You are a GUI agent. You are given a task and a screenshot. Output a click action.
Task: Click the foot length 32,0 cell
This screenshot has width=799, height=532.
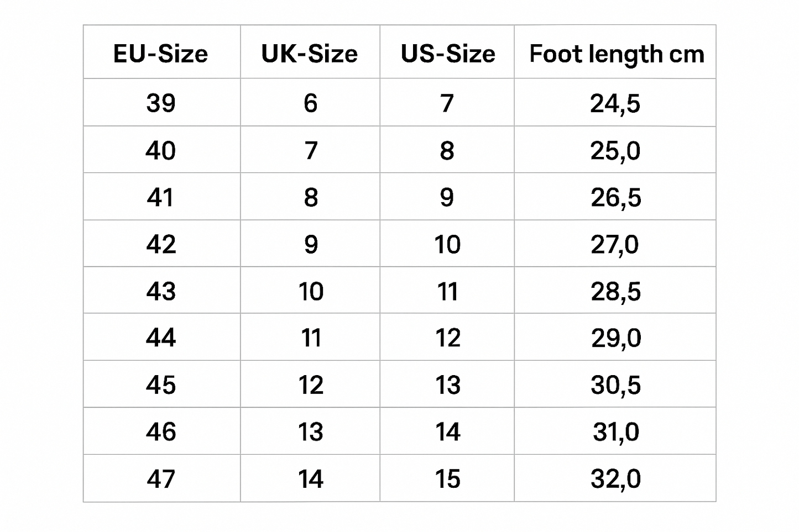click(x=615, y=478)
